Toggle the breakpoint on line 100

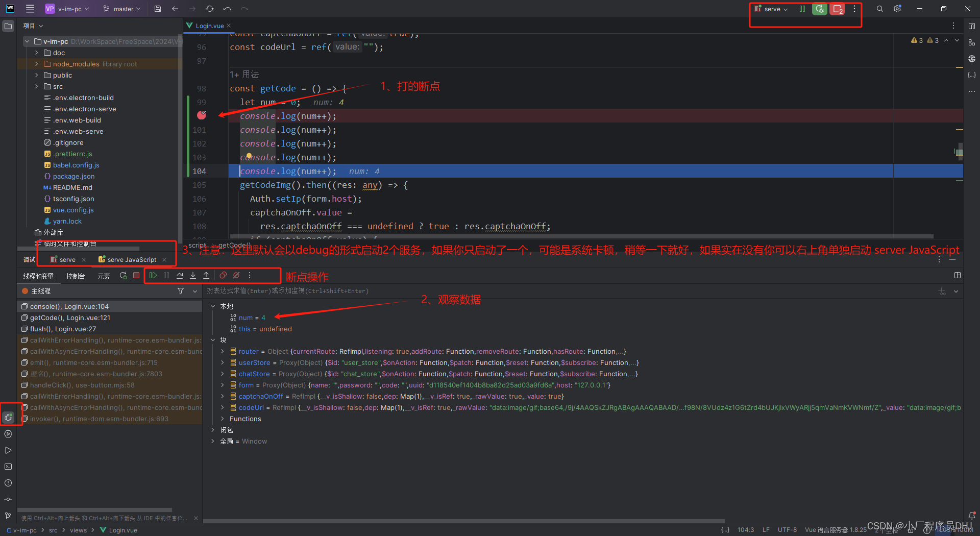coord(202,115)
